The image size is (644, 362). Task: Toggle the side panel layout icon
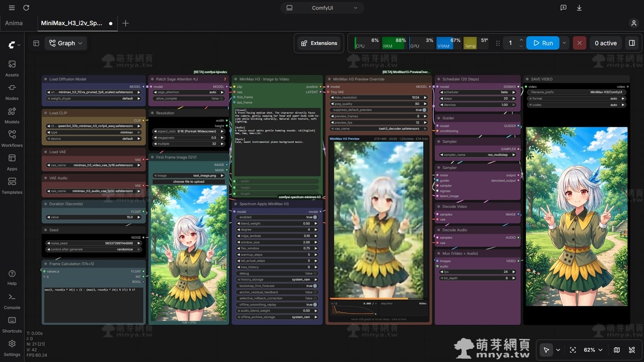pyautogui.click(x=36, y=43)
